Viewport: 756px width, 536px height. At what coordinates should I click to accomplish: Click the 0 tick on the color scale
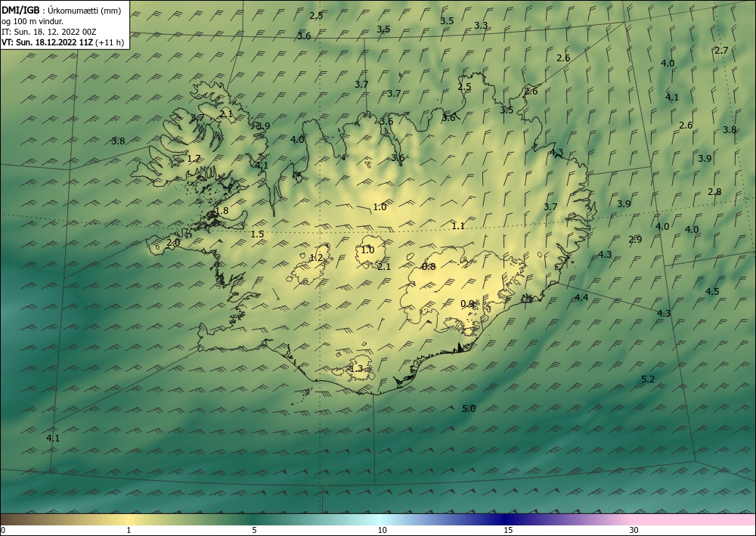tap(3, 530)
